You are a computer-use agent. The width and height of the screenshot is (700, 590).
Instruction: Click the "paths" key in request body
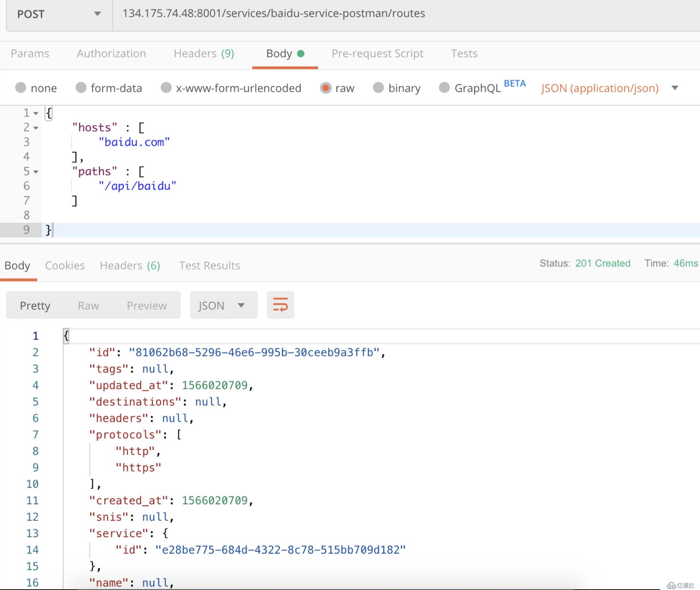(x=95, y=171)
